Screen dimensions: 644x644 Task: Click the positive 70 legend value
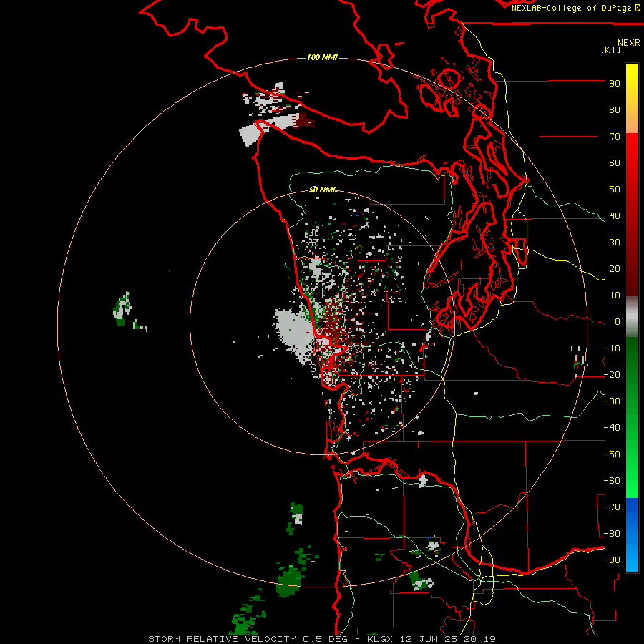pos(615,137)
